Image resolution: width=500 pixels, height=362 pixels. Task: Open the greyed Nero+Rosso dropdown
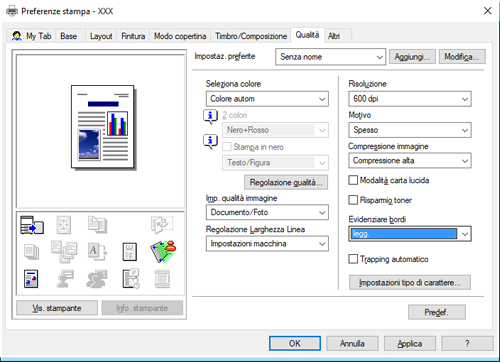coord(275,130)
